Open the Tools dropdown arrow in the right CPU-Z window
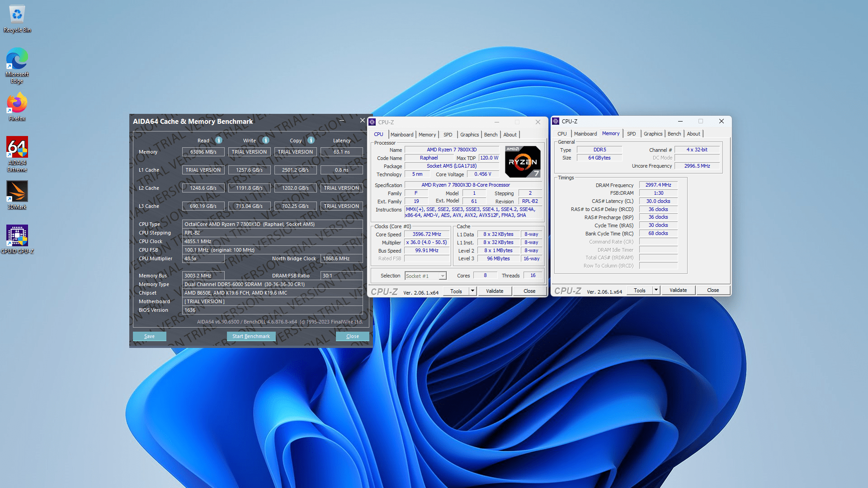 (656, 290)
